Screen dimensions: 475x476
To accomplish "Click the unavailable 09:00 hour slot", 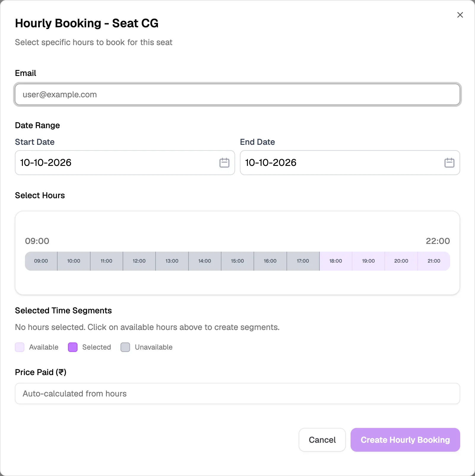I will [x=41, y=261].
